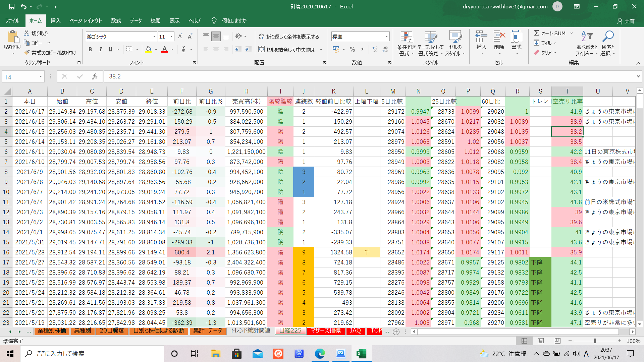Click the zoom slider handle
This screenshot has width=644, height=362.
[595, 341]
